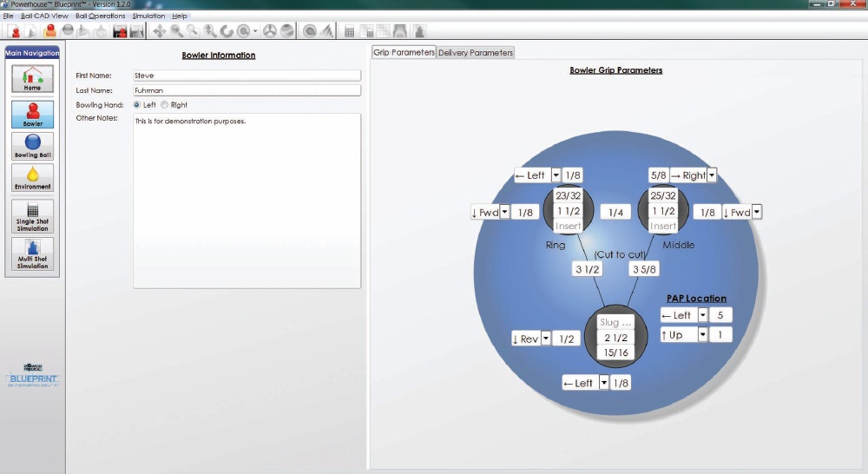The height and width of the screenshot is (474, 868).
Task: Open Multi Shot Simulation in sidebar
Action: (x=32, y=253)
